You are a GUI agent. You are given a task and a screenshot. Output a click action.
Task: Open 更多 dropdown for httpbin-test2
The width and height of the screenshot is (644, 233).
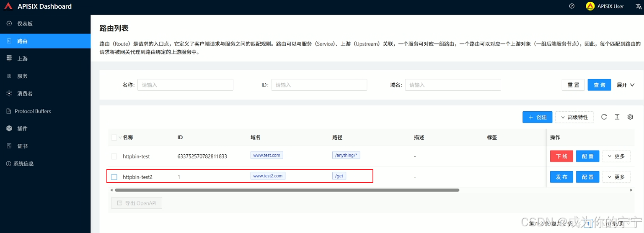(x=616, y=177)
